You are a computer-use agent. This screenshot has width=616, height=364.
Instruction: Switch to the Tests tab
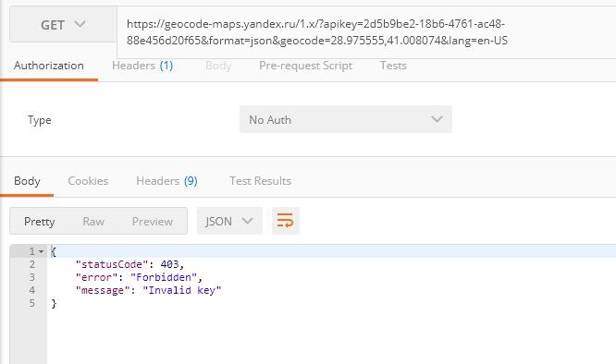[393, 66]
